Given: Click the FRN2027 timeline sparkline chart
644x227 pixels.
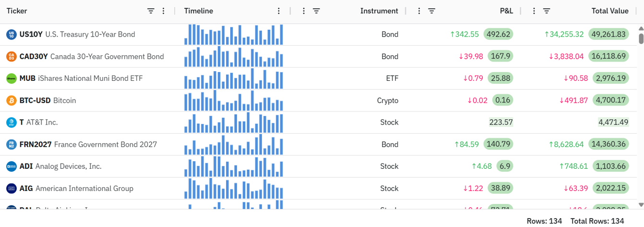Looking at the screenshot, I should click(234, 145).
